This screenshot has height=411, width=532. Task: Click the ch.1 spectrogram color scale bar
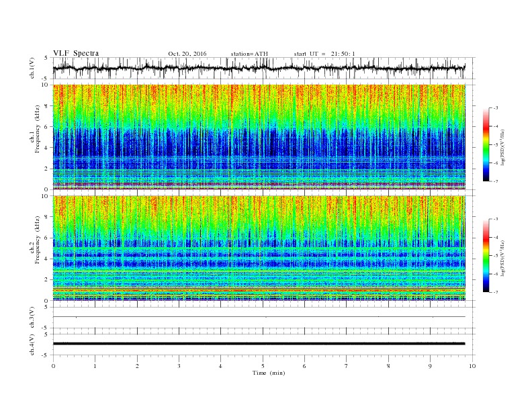[x=486, y=145]
